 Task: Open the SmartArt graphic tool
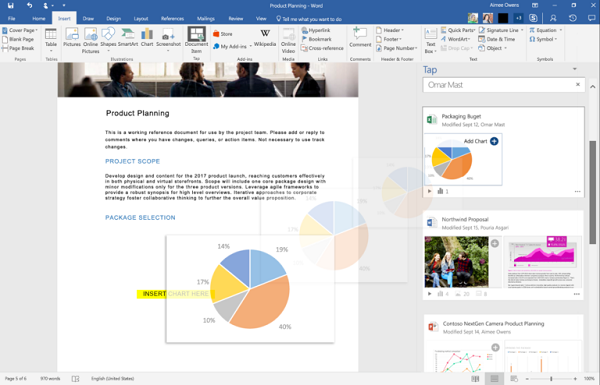(128, 38)
